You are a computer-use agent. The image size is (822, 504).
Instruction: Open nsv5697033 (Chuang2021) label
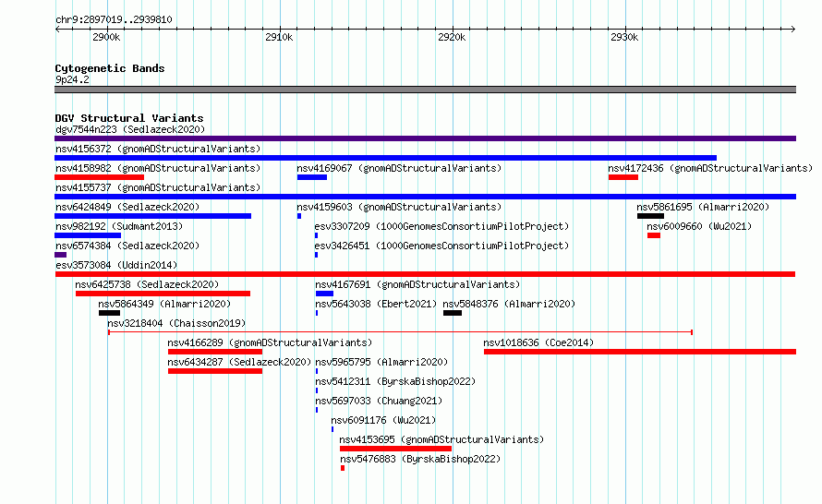click(x=379, y=401)
